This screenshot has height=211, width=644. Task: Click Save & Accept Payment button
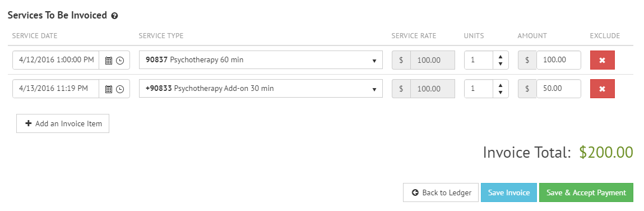586,192
